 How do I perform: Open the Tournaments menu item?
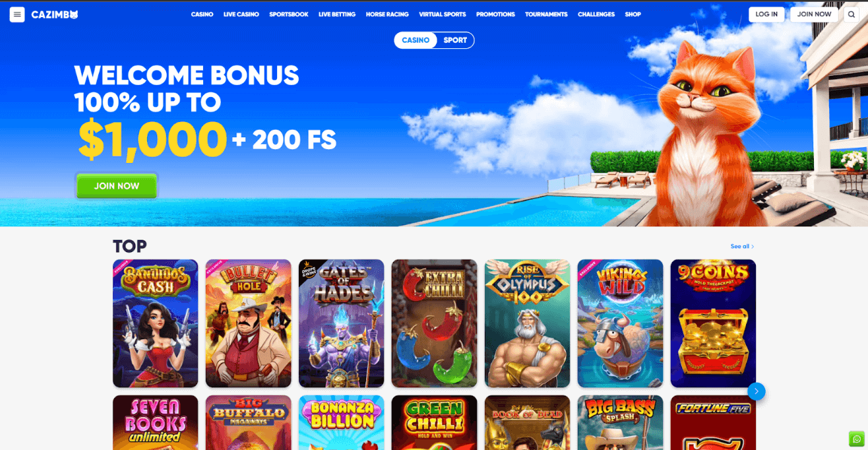[546, 15]
